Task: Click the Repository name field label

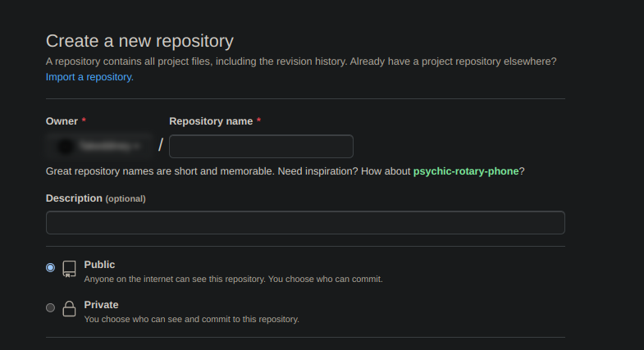Action: tap(211, 121)
